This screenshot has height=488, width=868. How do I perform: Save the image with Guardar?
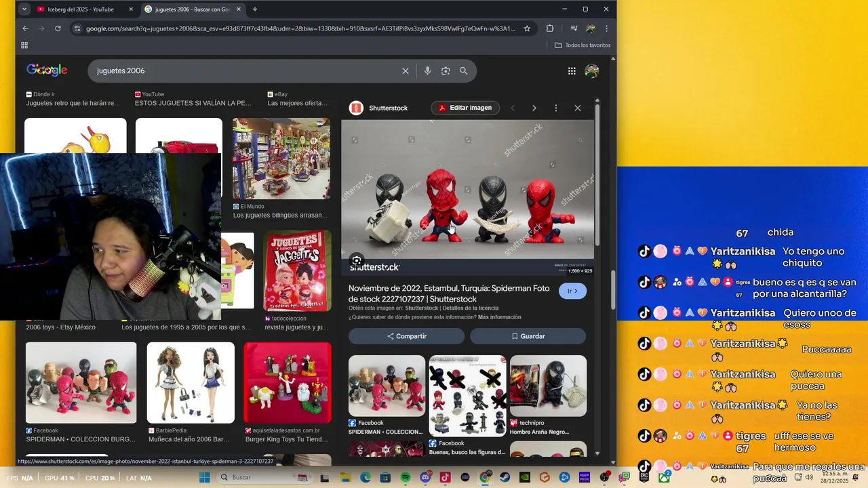point(528,336)
